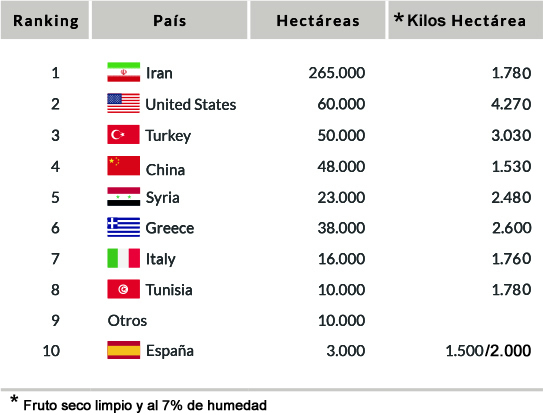Select the Otros row label

click(x=127, y=320)
